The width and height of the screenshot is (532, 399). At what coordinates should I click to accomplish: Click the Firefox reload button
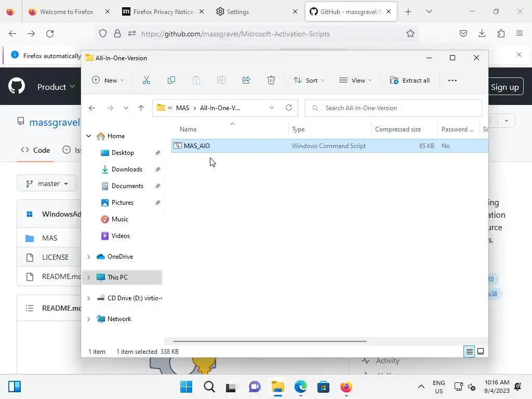(50, 34)
